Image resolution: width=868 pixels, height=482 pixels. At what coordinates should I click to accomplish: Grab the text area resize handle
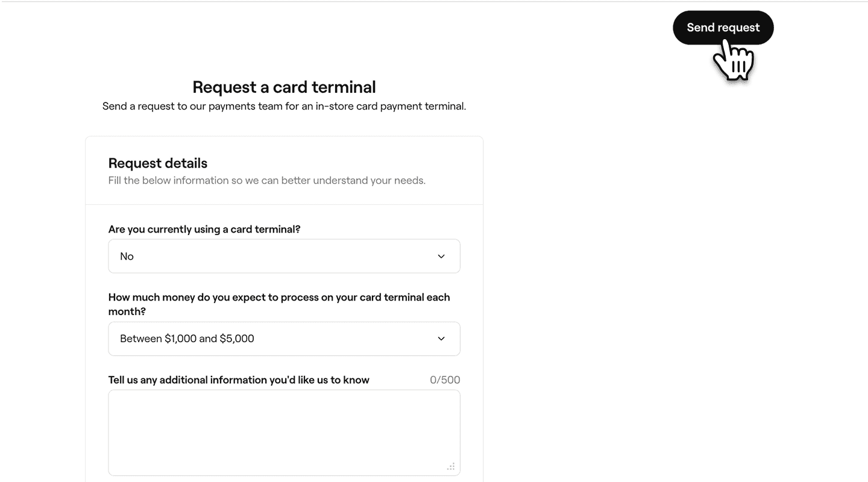(451, 467)
